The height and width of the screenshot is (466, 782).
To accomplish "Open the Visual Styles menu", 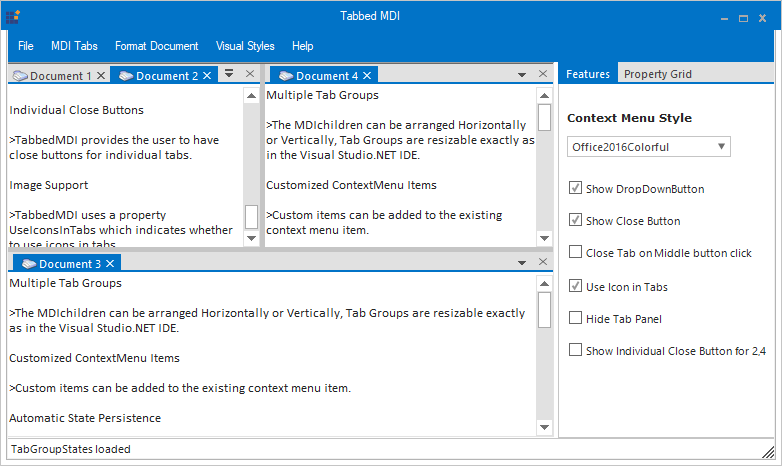I will tap(245, 46).
